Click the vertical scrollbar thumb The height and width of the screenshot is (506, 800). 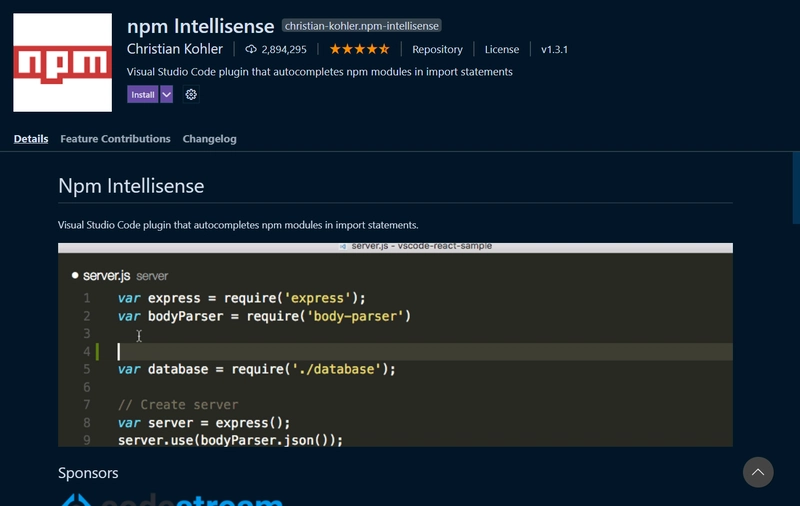pyautogui.click(x=796, y=188)
